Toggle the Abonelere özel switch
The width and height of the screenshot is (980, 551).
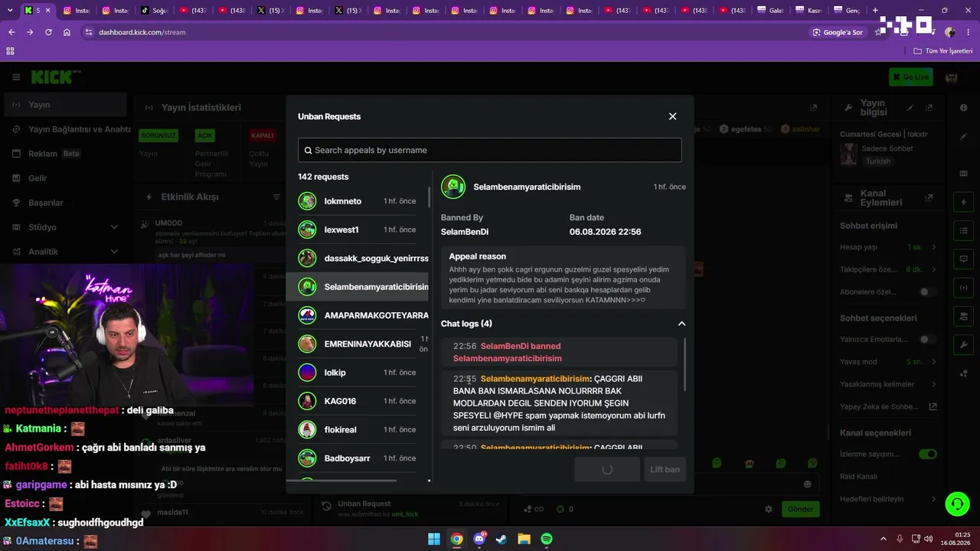(927, 292)
